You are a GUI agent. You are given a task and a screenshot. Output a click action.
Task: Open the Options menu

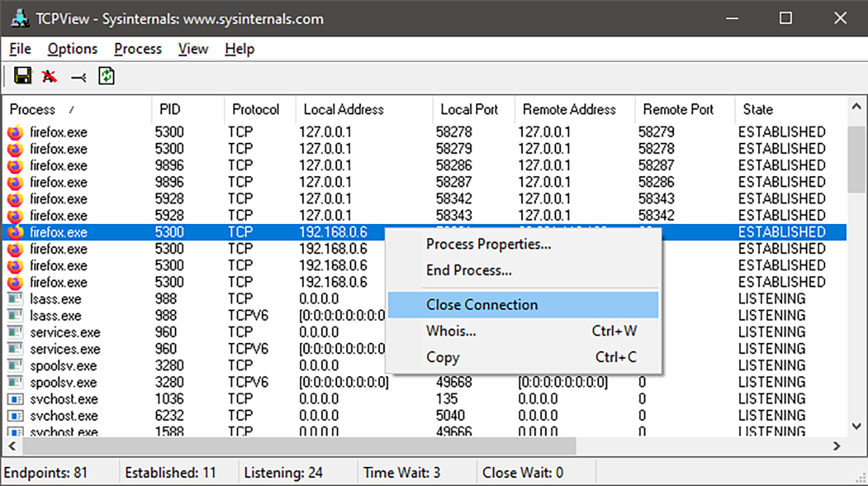click(73, 49)
